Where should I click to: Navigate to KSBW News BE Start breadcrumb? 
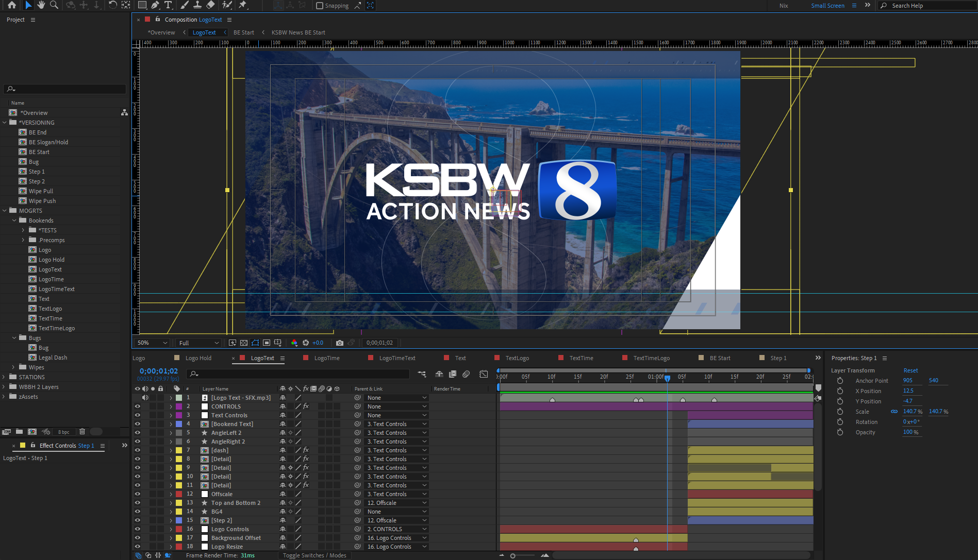click(299, 32)
